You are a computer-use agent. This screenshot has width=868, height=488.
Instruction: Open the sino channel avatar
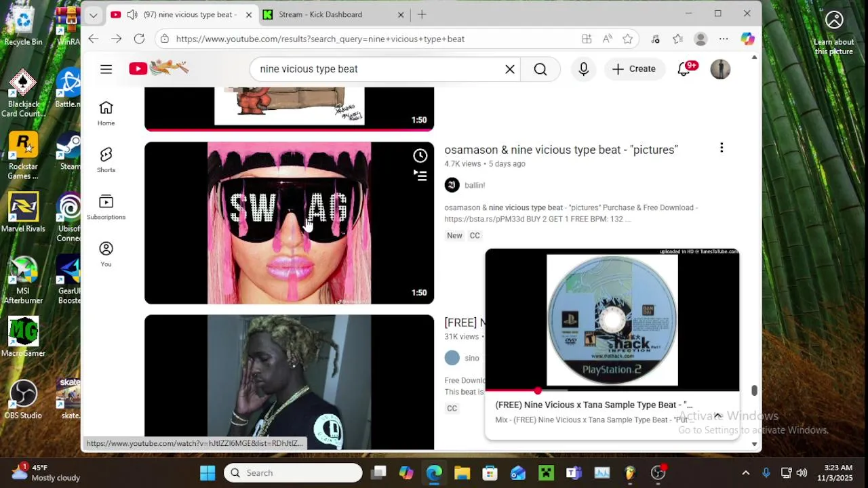click(x=452, y=358)
